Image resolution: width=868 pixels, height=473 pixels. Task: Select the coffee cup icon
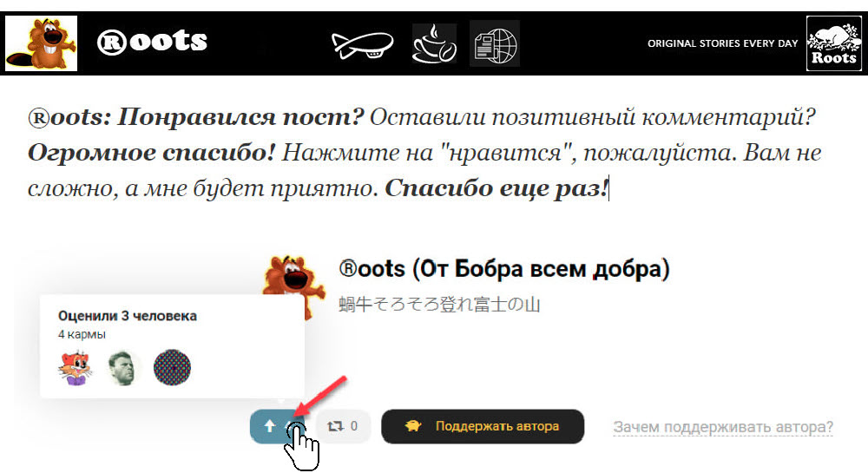tap(435, 43)
